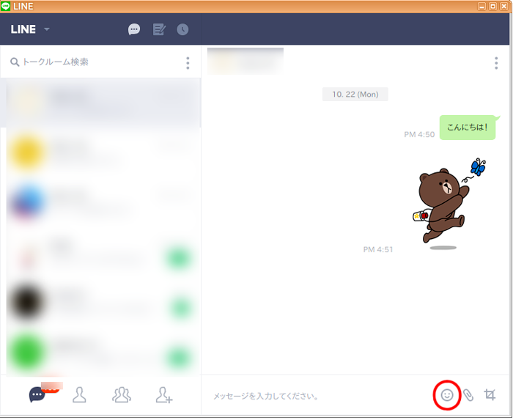Minimize the LINE window

point(481,6)
